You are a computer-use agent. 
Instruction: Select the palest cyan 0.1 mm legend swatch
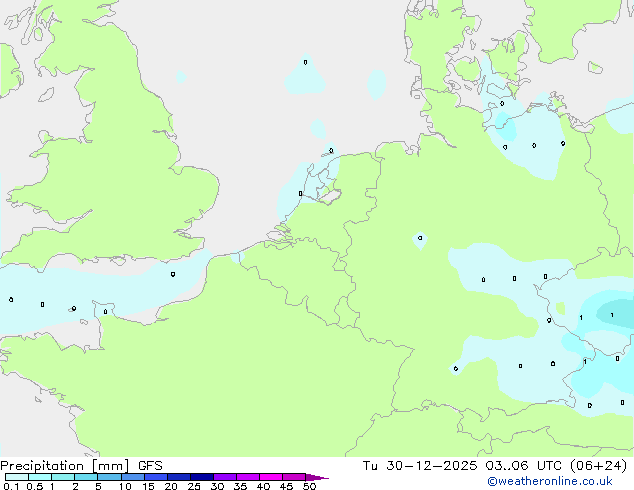[17, 477]
